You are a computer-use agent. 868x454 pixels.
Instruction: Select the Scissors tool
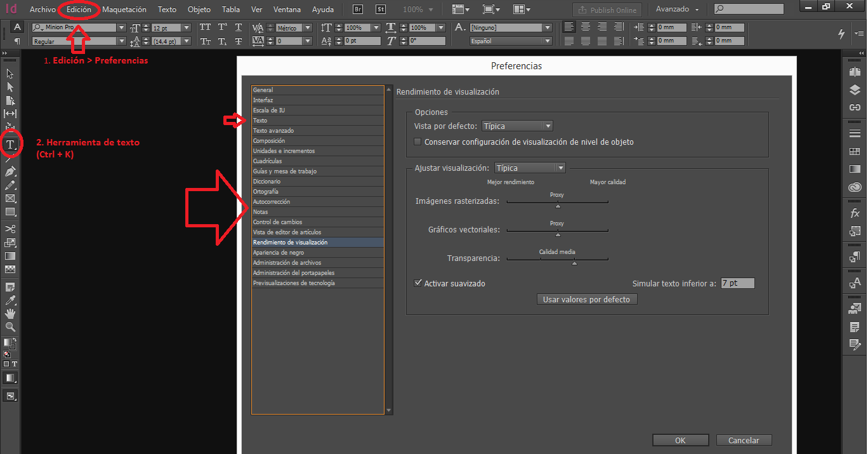(x=10, y=229)
